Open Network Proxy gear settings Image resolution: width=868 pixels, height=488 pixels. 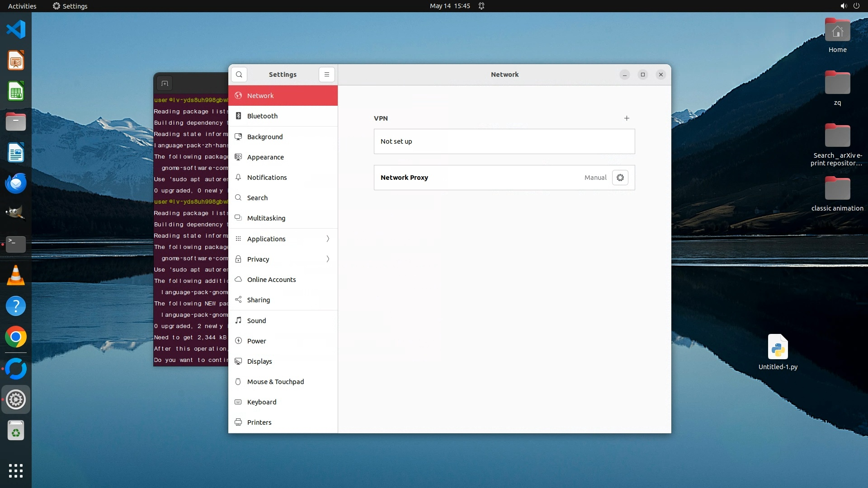point(620,178)
